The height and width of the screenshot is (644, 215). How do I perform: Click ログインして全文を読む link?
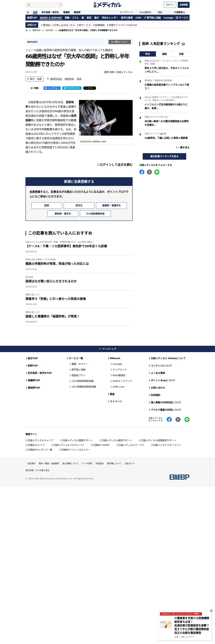pos(115,165)
